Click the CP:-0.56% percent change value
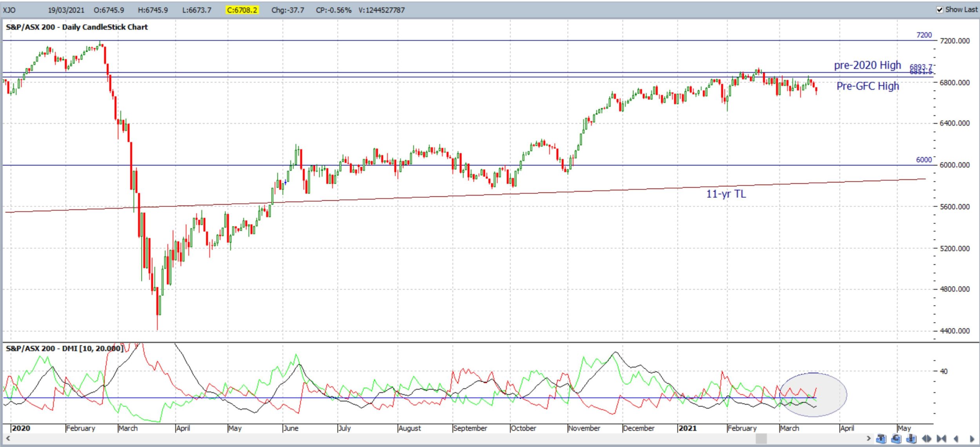This screenshot has height=447, width=980. pyautogui.click(x=334, y=10)
